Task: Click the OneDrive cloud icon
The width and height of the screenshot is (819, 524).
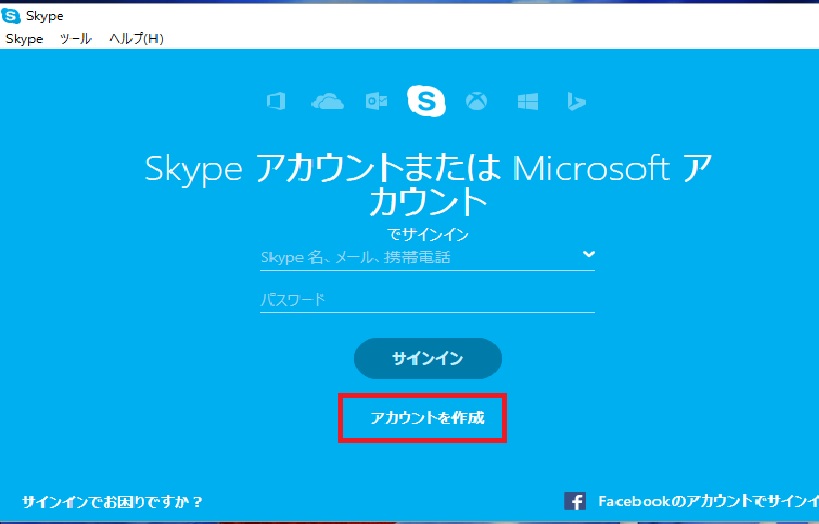Action: [327, 101]
